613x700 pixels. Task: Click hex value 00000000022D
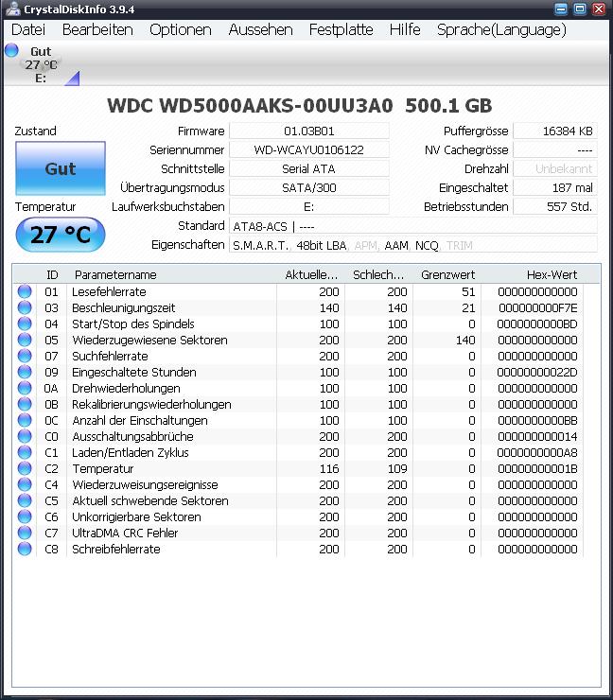(537, 373)
